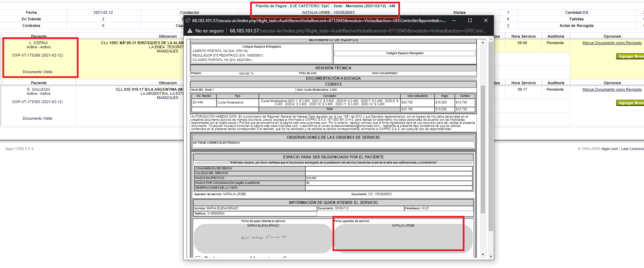Close the AuditRecivoVisita popup window
The height and width of the screenshot is (268, 644).
(x=486, y=20)
